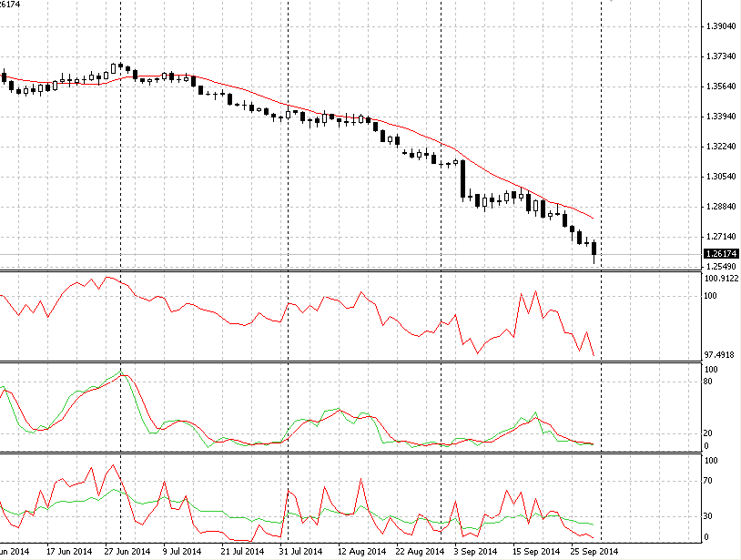
Task: Click the 12 Aug 2014 date label
Action: pyautogui.click(x=361, y=552)
